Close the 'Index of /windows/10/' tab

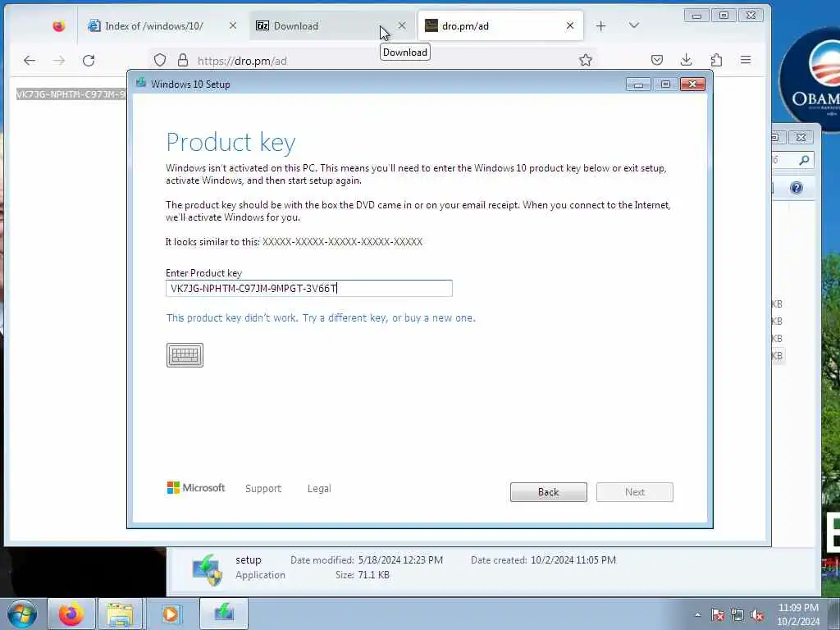(232, 25)
